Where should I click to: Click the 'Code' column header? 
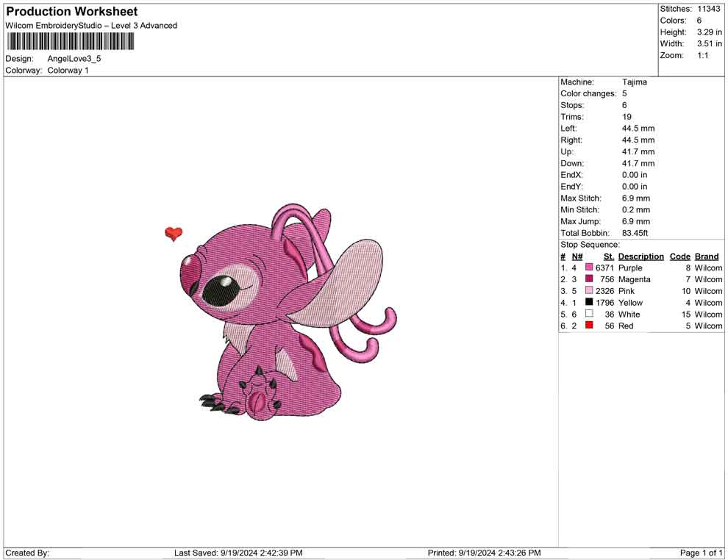(x=679, y=256)
